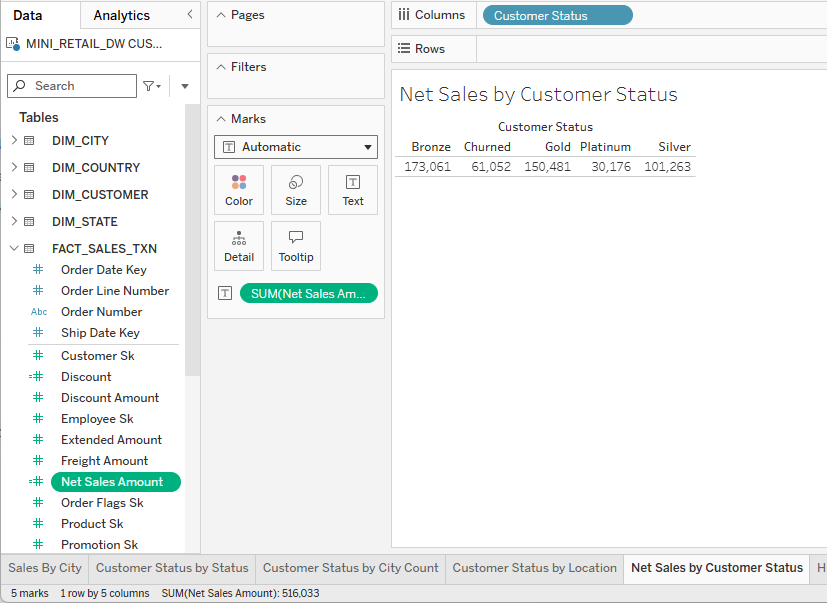
Task: Open the Automatic mark type dropdown
Action: 296,147
